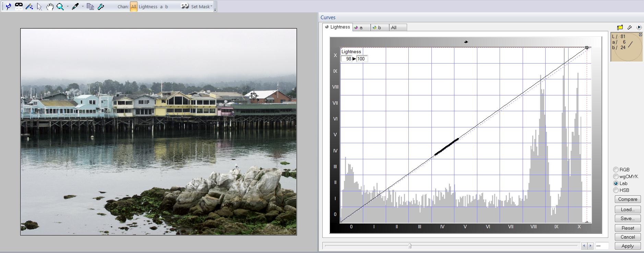Switch to the All curves tab
Image resolution: width=644 pixels, height=253 pixels.
[x=398, y=27]
